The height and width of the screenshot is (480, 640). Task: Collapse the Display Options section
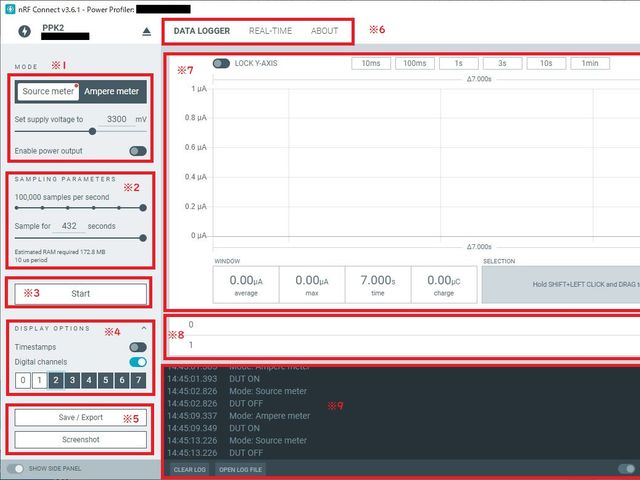pyautogui.click(x=144, y=328)
